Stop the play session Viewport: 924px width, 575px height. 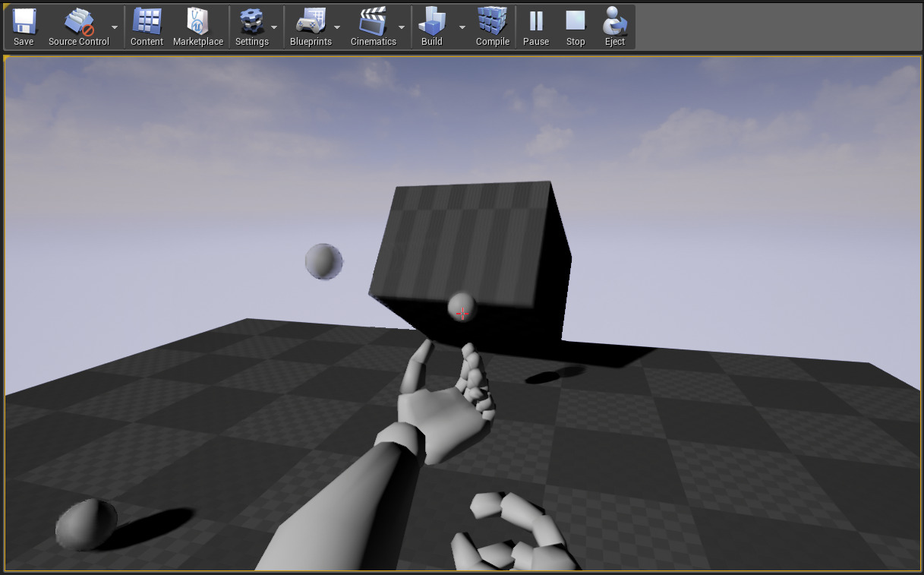[x=576, y=27]
